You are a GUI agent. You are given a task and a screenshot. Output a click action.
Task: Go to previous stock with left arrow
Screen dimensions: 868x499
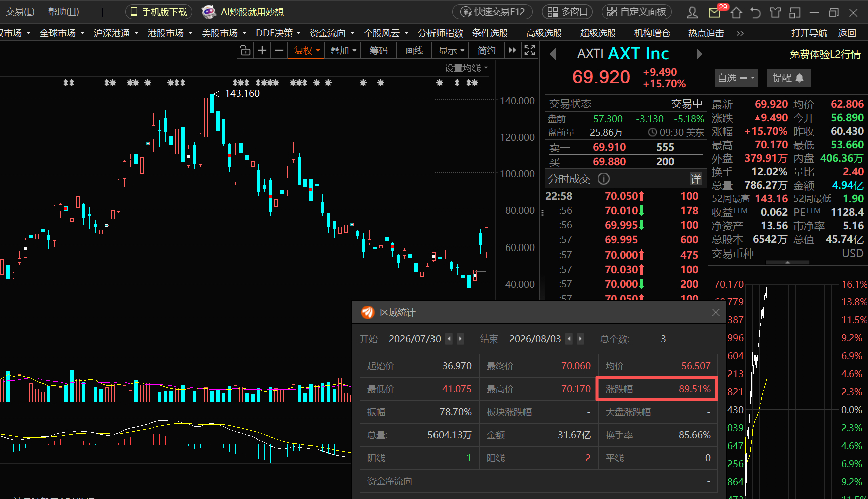pyautogui.click(x=553, y=54)
